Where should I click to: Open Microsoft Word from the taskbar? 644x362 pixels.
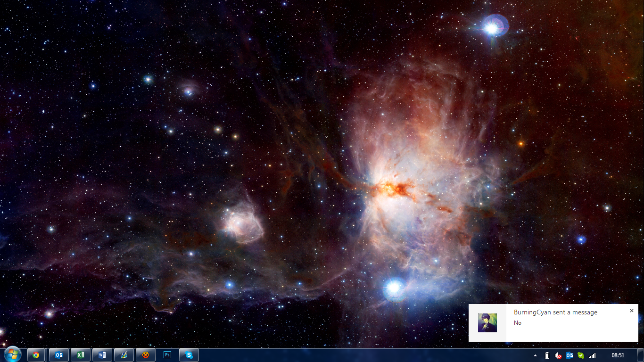(x=102, y=355)
